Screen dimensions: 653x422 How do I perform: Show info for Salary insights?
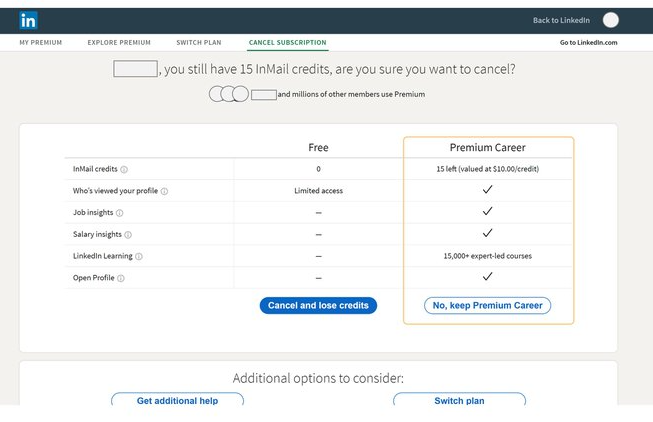tap(128, 235)
